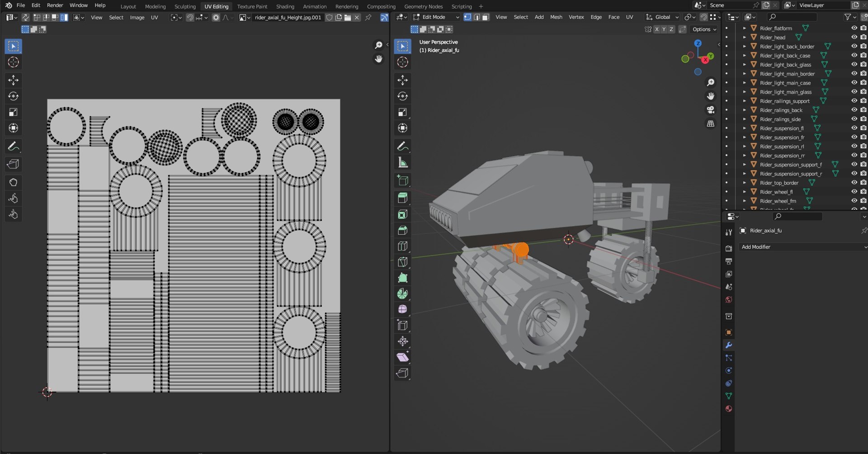
Task: Select the Spin tool
Action: (x=402, y=294)
